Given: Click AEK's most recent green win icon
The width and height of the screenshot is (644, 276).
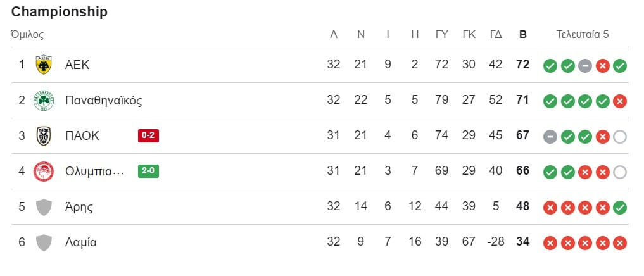Looking at the screenshot, I should (620, 65).
